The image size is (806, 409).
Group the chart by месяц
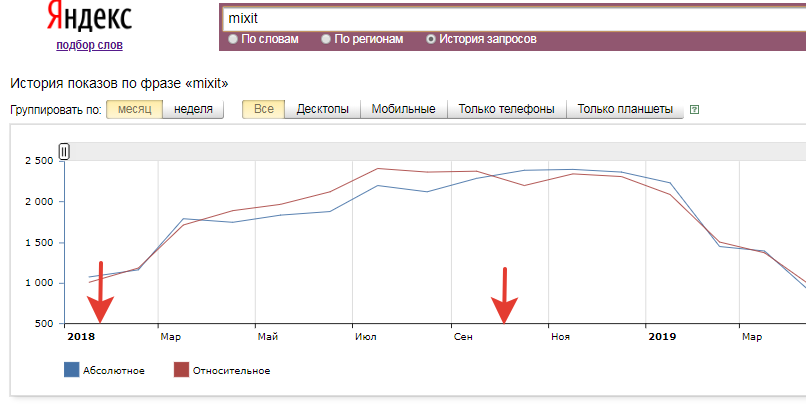point(135,109)
